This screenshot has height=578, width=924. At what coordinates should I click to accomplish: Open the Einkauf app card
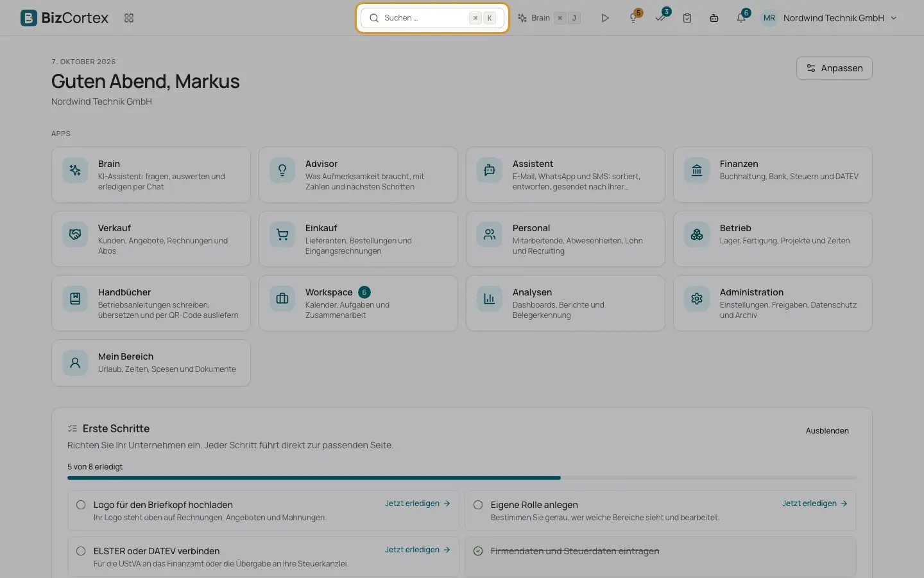pyautogui.click(x=358, y=239)
